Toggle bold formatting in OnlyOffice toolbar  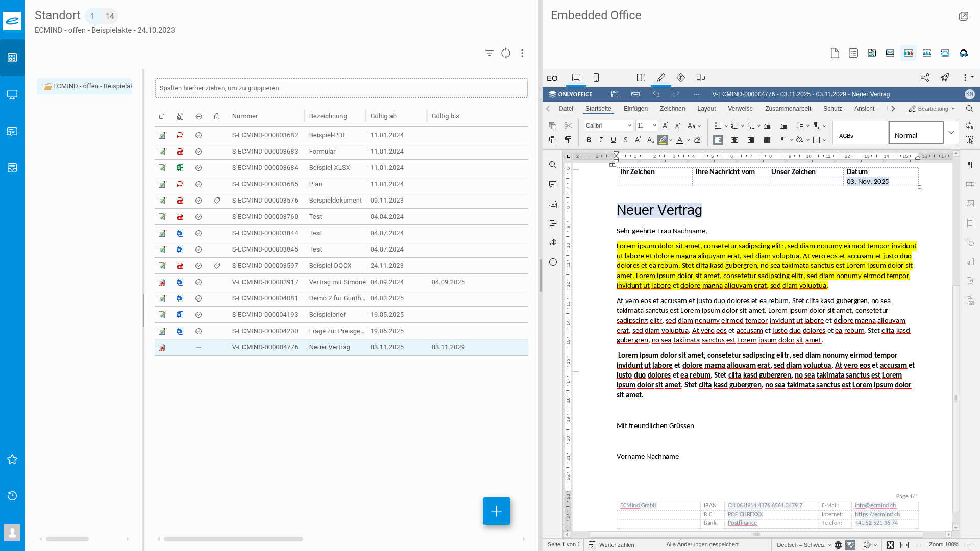click(x=589, y=140)
